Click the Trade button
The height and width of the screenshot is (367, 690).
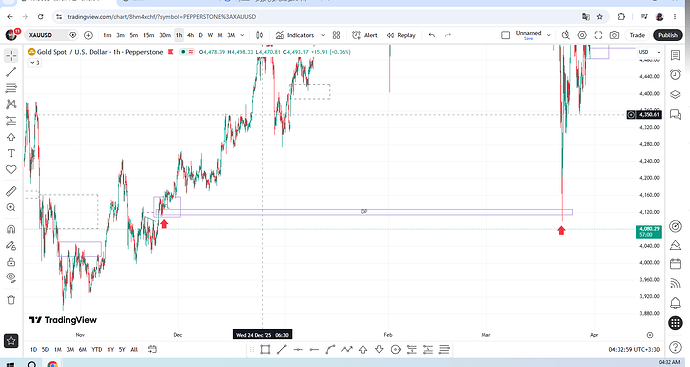point(637,35)
